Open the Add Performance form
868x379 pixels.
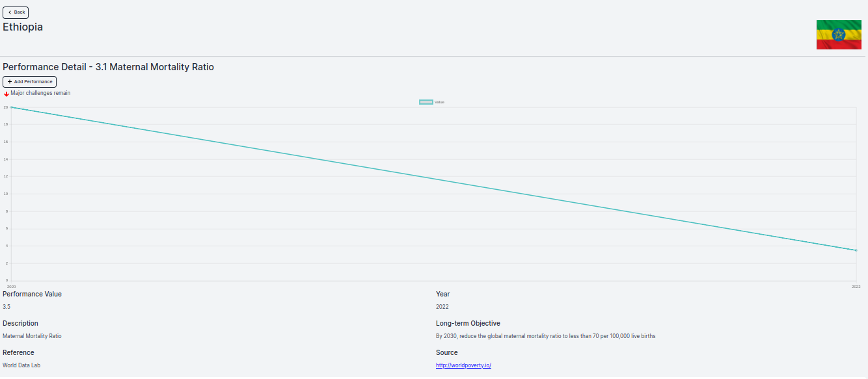pyautogui.click(x=30, y=82)
